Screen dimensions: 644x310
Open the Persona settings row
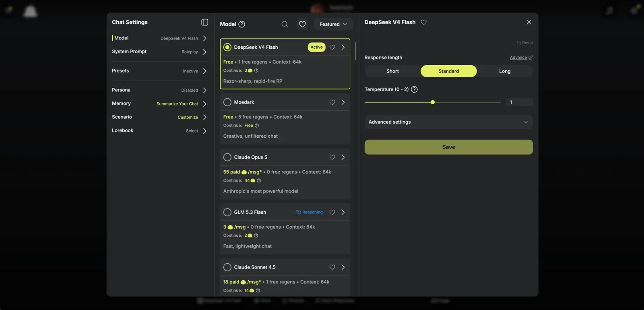160,90
